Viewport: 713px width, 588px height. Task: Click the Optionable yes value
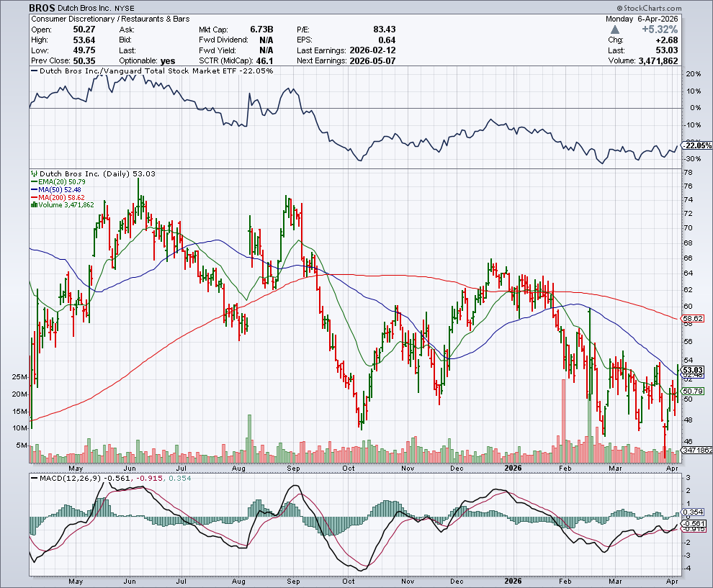(x=168, y=61)
